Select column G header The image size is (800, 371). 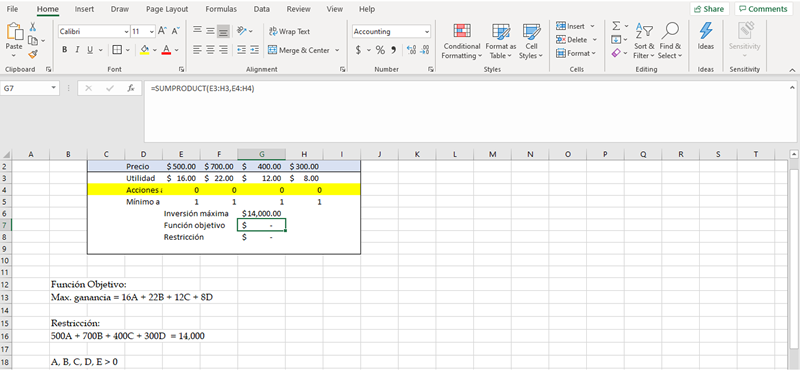click(261, 154)
